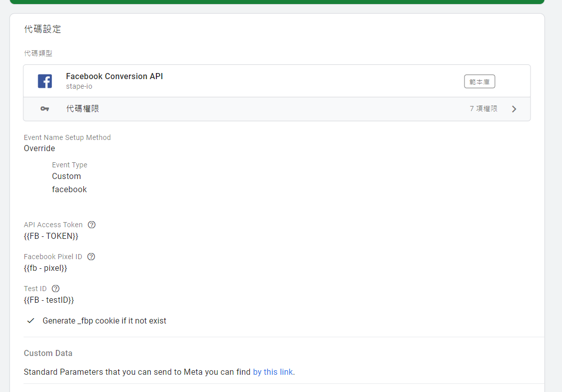Click the facebook event name value
Viewport: 562px width, 392px height.
(x=69, y=189)
